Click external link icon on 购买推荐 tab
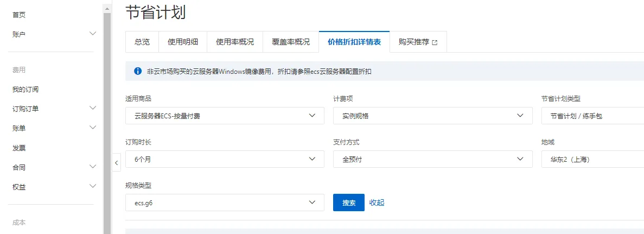 pyautogui.click(x=435, y=42)
